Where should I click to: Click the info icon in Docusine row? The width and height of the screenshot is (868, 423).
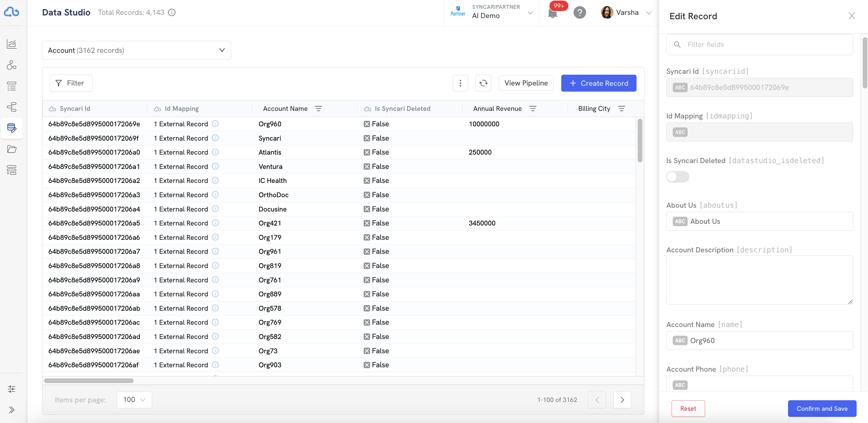click(215, 209)
